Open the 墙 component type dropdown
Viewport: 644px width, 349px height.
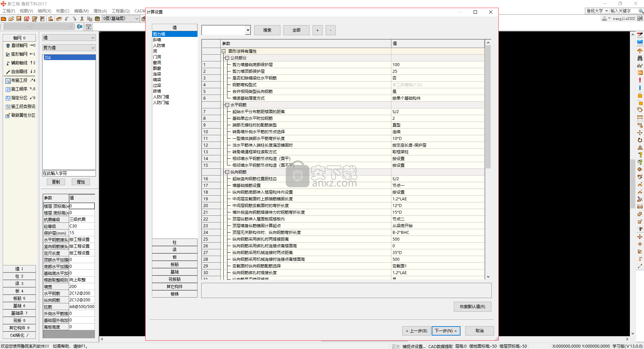69,38
